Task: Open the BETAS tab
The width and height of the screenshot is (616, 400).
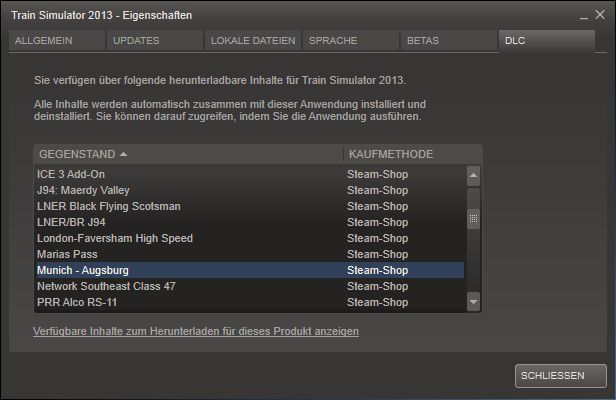Action: (x=449, y=40)
